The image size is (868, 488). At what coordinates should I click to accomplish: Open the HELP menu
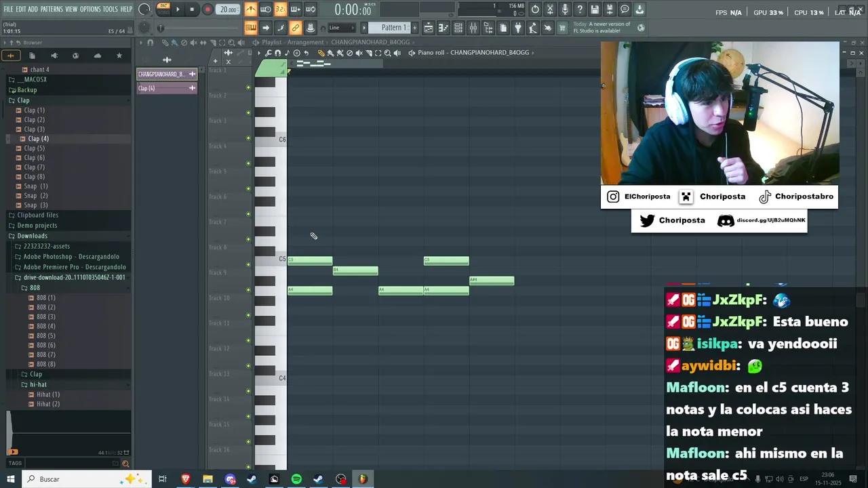[x=126, y=9]
